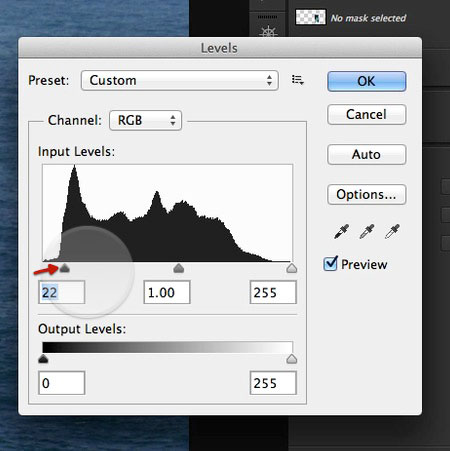Click the mask thumbnail in Properties panel
The width and height of the screenshot is (450, 451).
coord(310,17)
